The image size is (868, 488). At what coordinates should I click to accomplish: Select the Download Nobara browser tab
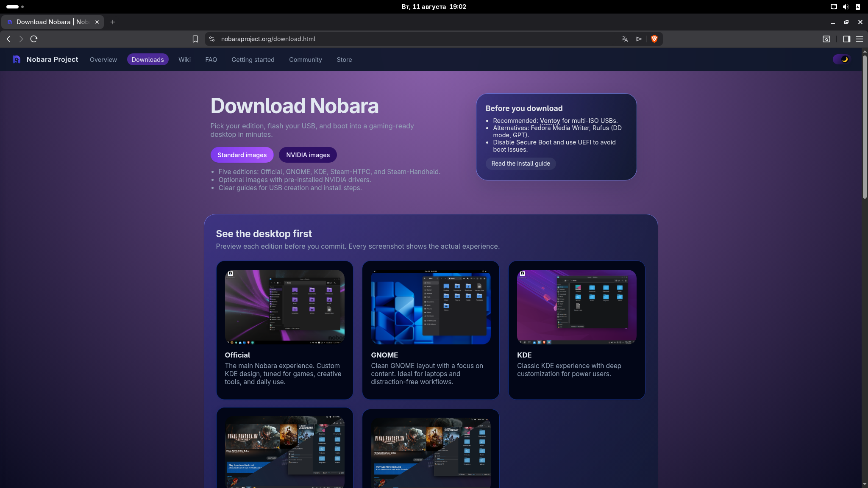53,22
